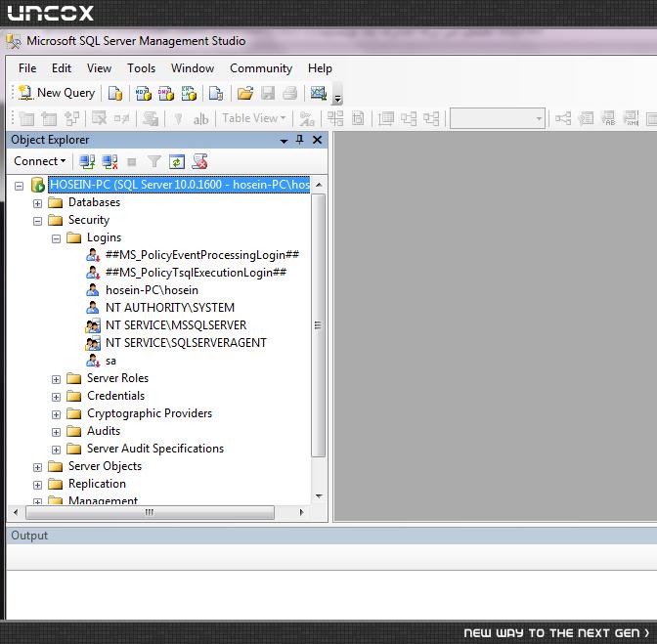
Task: Select the HOSEIN-PC server tree item
Action: coord(179,185)
